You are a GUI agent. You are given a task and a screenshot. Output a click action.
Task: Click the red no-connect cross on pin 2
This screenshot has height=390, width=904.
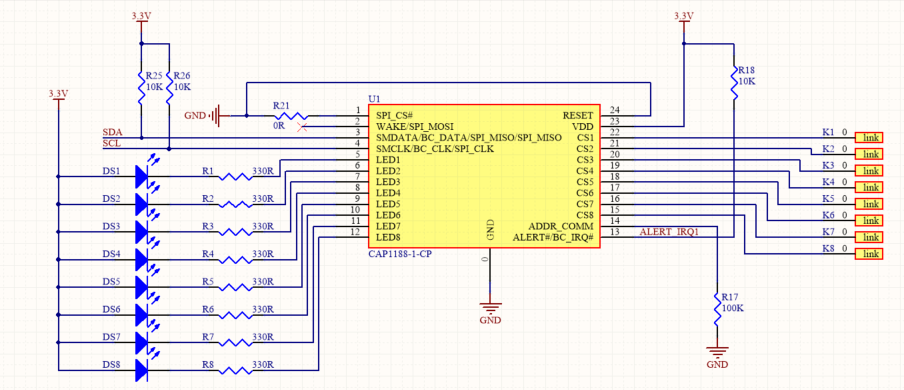(301, 126)
